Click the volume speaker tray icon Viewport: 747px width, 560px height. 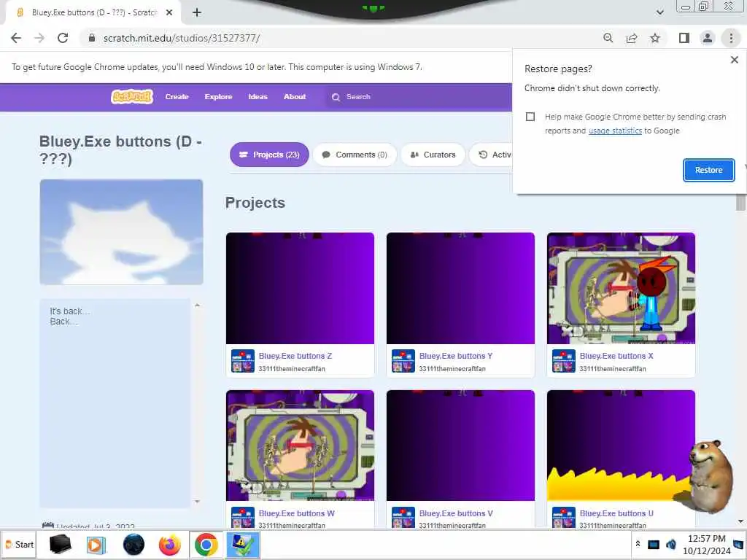(x=671, y=544)
